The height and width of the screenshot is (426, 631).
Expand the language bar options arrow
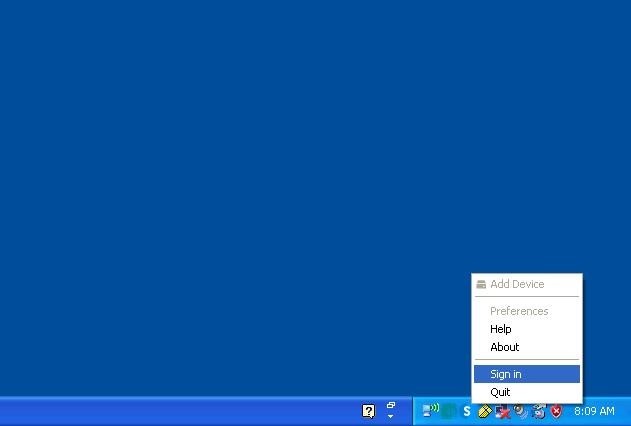coord(390,416)
